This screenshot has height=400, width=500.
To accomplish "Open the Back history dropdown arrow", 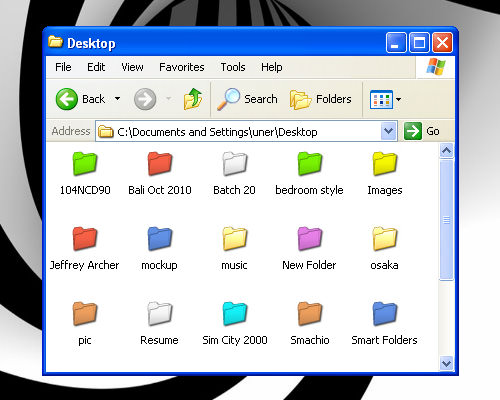I will (117, 99).
